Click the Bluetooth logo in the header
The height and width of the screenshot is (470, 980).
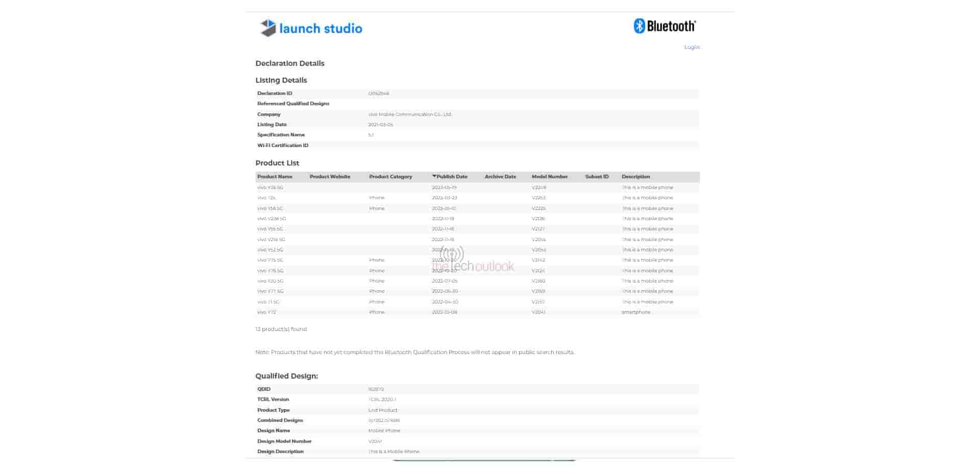665,26
